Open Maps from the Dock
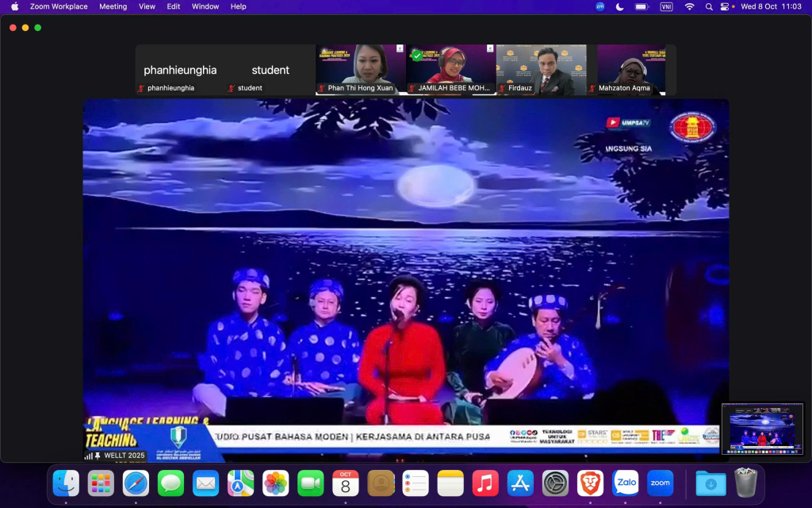Screen dimensions: 812x508 241,483
